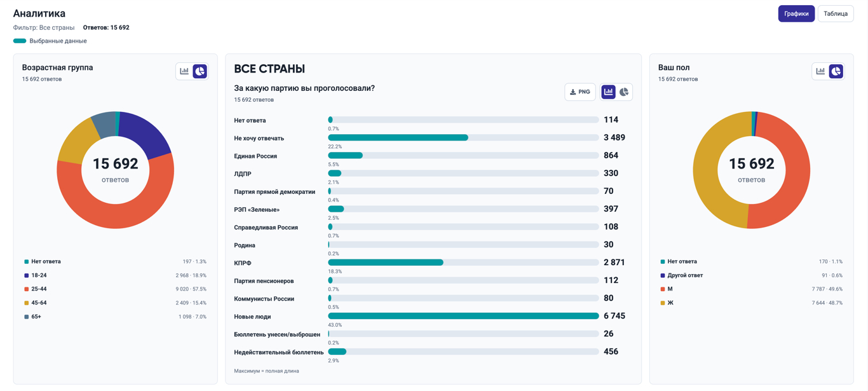The height and width of the screenshot is (391, 868).
Task: Click the Ответов: 15 692 counter
Action: tap(106, 27)
